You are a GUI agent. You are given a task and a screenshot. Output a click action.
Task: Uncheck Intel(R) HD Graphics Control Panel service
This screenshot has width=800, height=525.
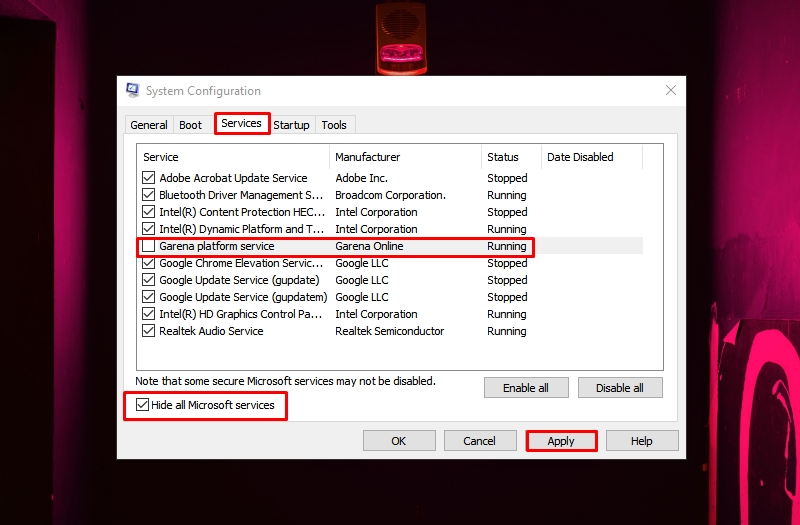coord(148,314)
